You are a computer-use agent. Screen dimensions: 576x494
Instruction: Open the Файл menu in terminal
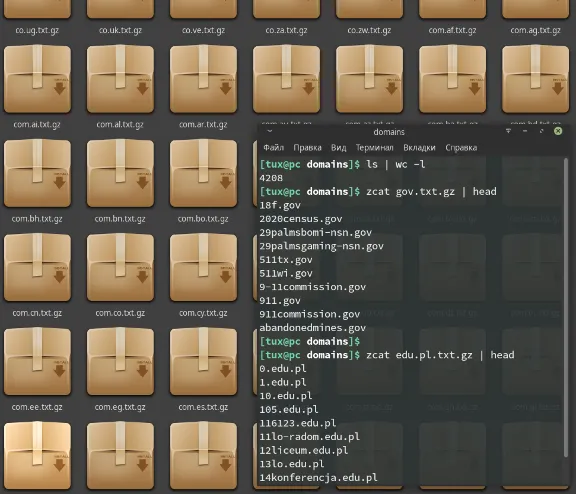[x=273, y=148]
